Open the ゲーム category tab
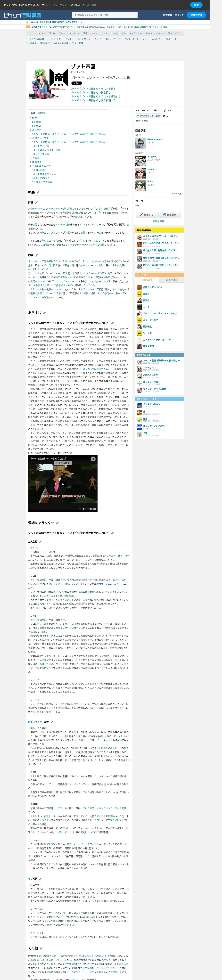The height and width of the screenshot is (980, 222). (x=62, y=33)
